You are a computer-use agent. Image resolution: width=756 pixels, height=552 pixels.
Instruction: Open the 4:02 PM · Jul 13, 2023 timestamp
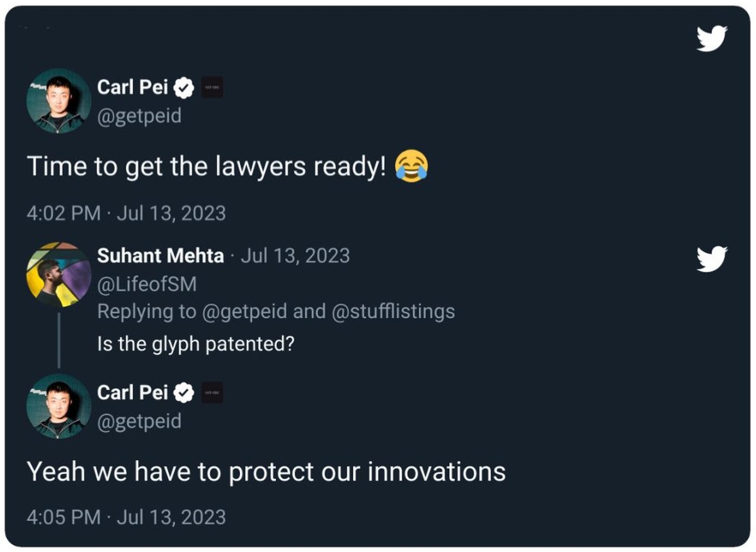(x=126, y=213)
